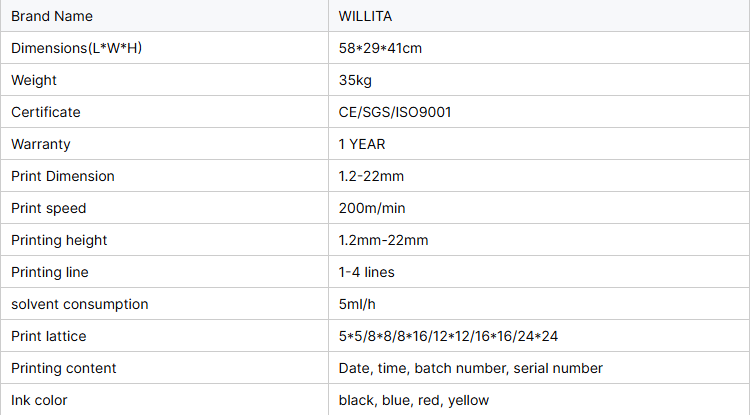Screen dimensions: 753x415
Task: Click the Print Dimension label
Action: [x=63, y=176]
